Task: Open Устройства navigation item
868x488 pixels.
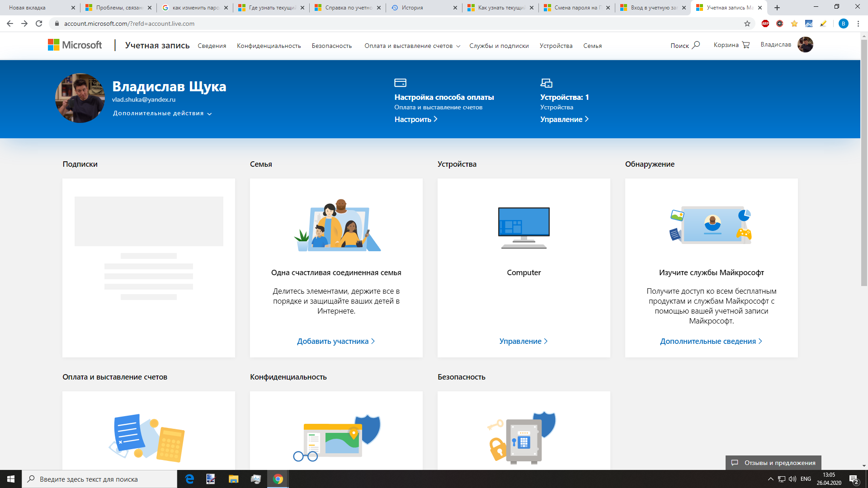Action: pyautogui.click(x=556, y=46)
